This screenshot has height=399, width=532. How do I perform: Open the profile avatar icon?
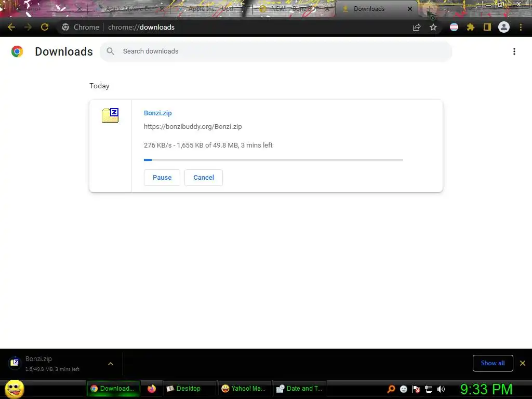[504, 27]
